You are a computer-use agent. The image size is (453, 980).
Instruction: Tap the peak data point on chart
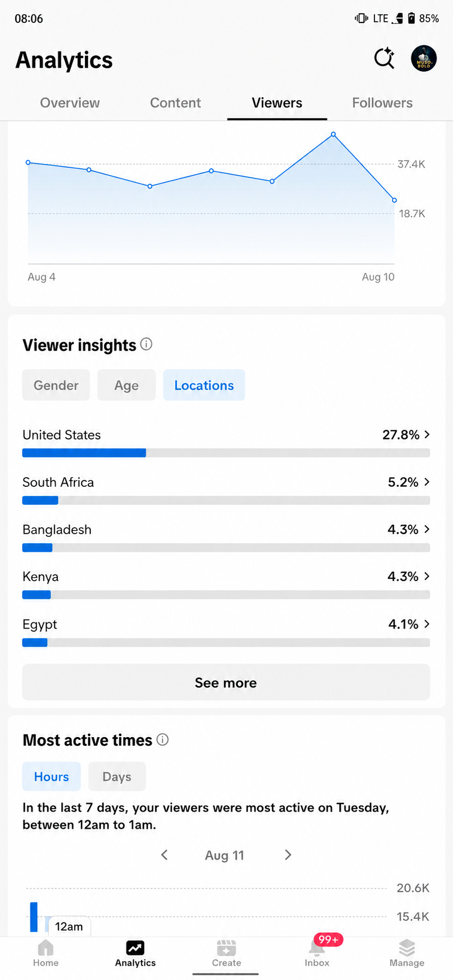(x=334, y=134)
